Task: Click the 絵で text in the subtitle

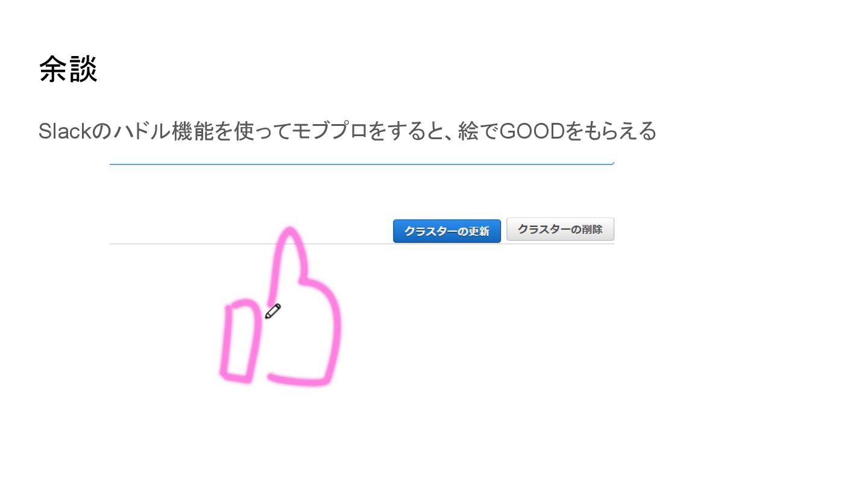Action: click(x=479, y=131)
